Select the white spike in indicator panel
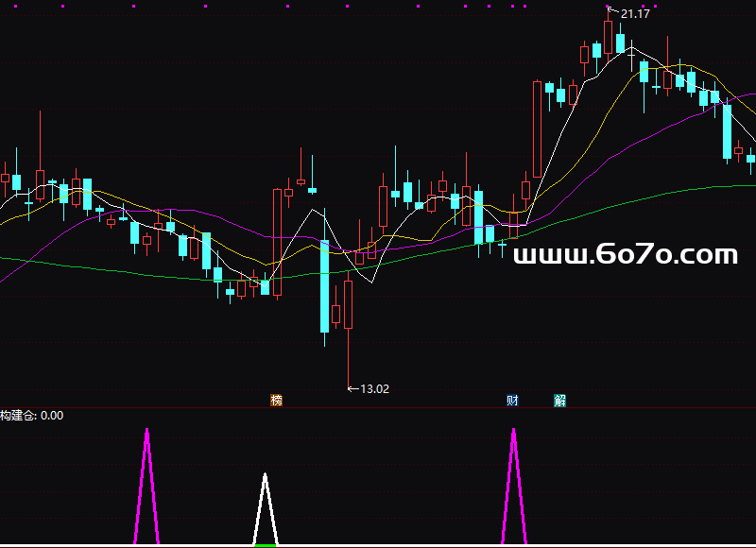The image size is (756, 548). coord(266,509)
